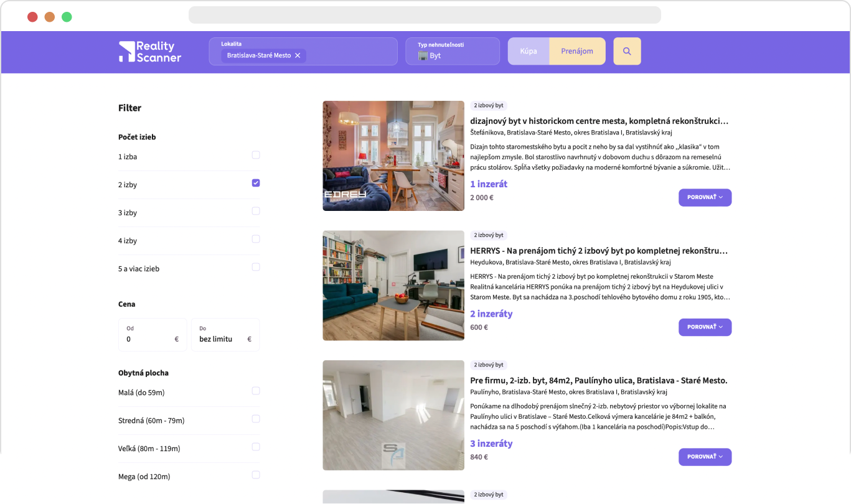
Task: Open the HERRYS listing title link
Action: (598, 251)
